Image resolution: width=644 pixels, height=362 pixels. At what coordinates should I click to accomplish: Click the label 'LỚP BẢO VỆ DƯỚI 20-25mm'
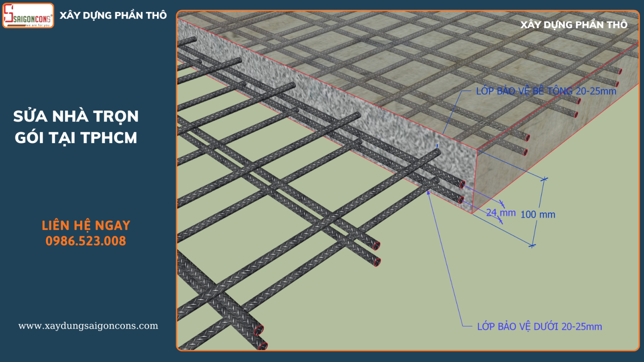[540, 327]
